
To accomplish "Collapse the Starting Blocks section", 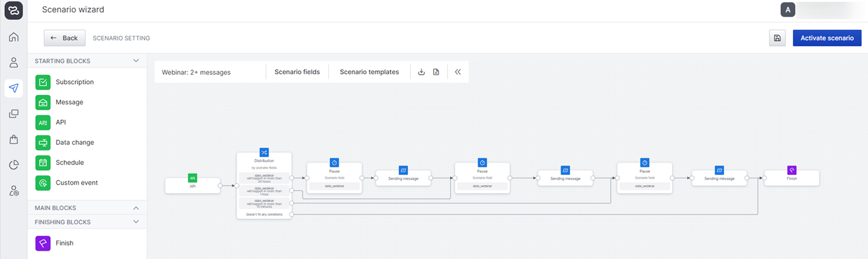I will [x=136, y=61].
